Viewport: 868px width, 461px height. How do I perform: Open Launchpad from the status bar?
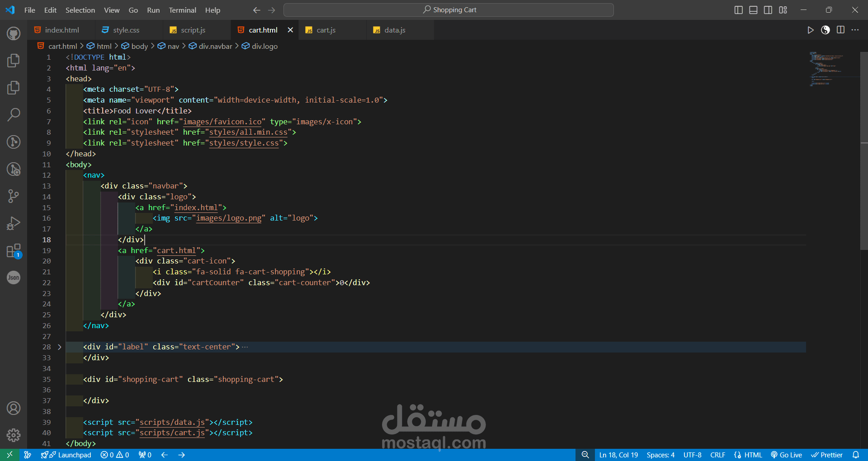tap(66, 455)
